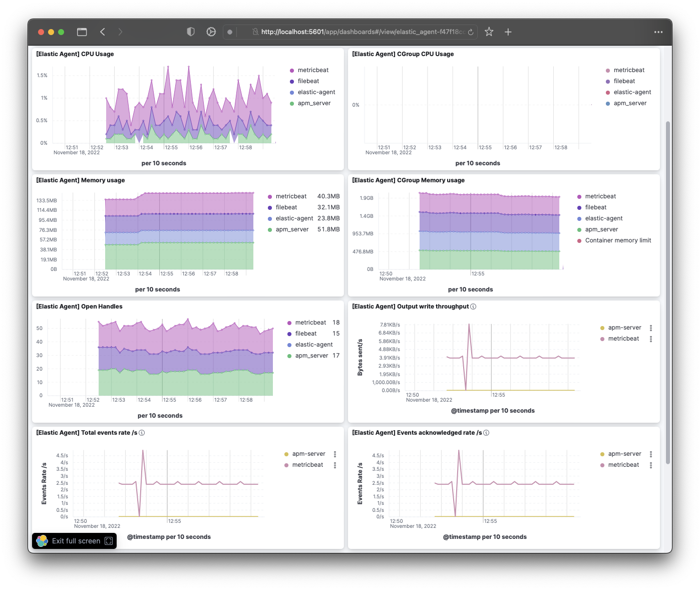The width and height of the screenshot is (700, 590).
Task: Click metricbeat color dot in Memory usage legend
Action: point(270,197)
